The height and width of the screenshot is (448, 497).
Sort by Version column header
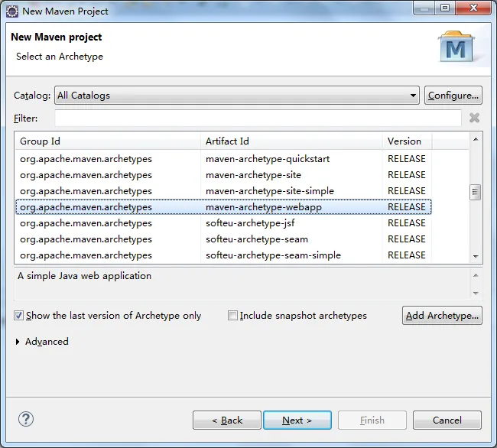click(407, 141)
